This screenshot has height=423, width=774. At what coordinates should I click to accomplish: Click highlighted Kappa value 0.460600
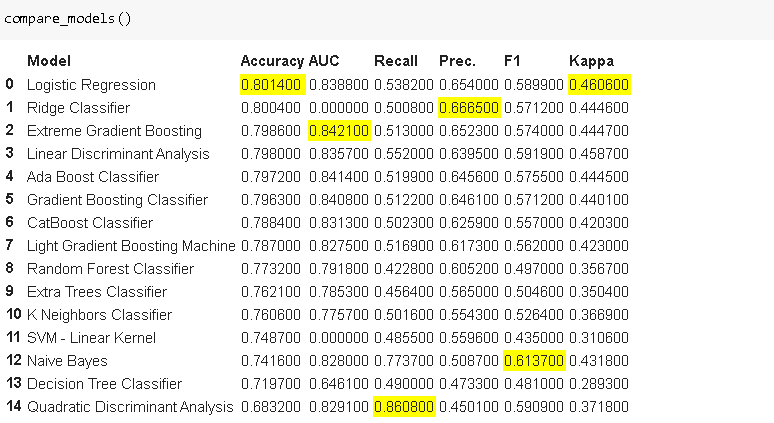[599, 85]
